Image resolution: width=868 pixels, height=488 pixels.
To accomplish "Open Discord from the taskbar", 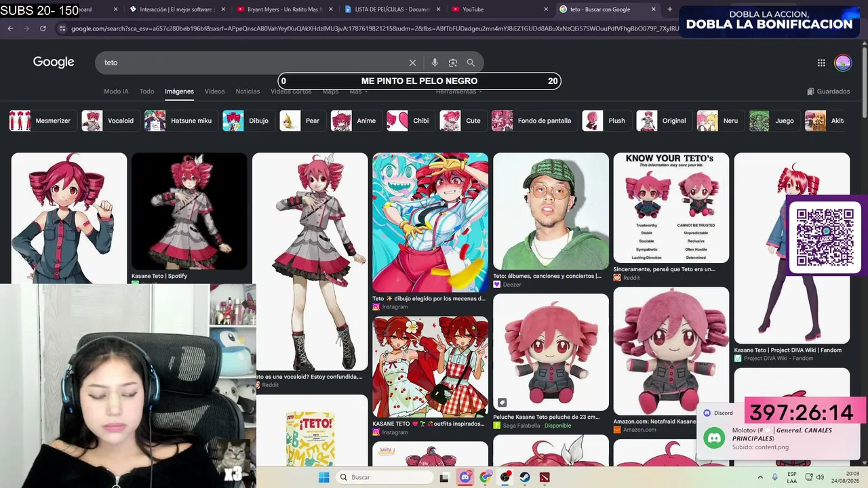I will tap(465, 477).
